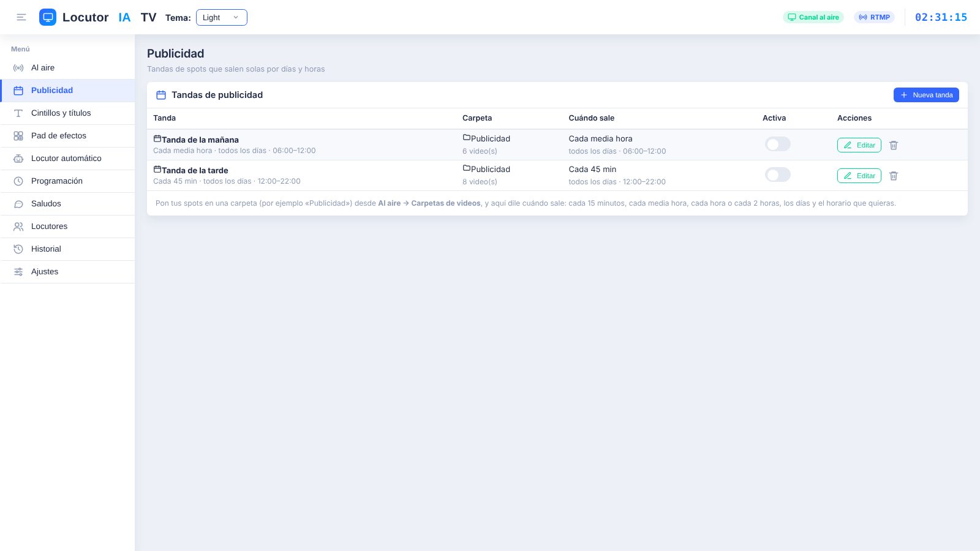Viewport: 980px width, 551px height.
Task: Open Pad de efectos section
Action: click(x=67, y=136)
